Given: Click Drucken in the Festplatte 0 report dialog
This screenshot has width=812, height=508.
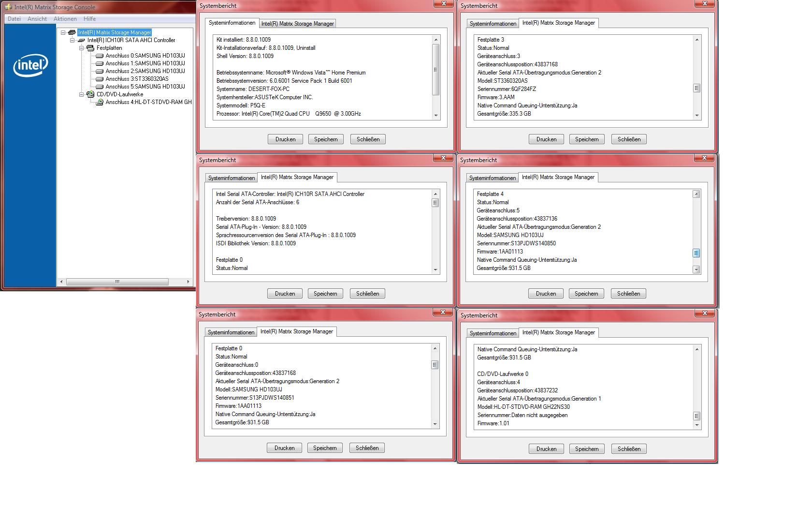Looking at the screenshot, I should [x=284, y=448].
